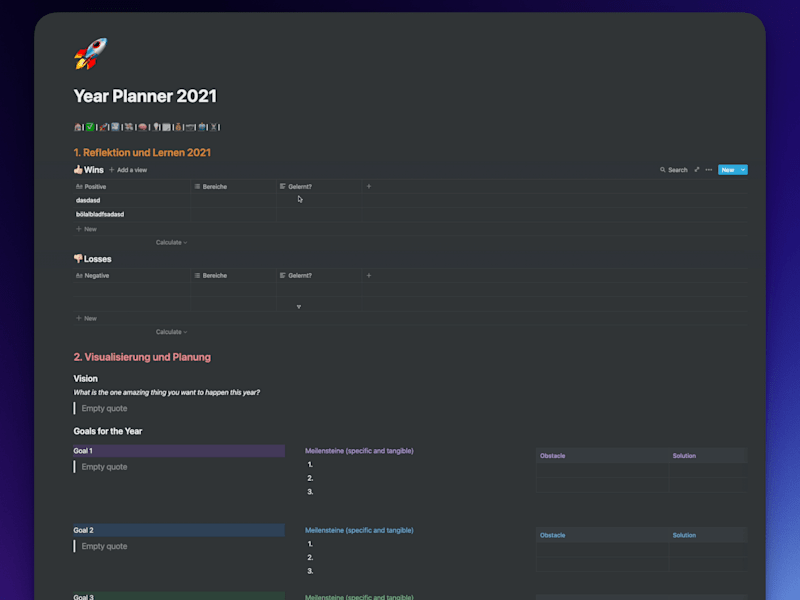Image resolution: width=800 pixels, height=600 pixels.
Task: Click the Wins thumbs-up icon
Action: tap(78, 169)
